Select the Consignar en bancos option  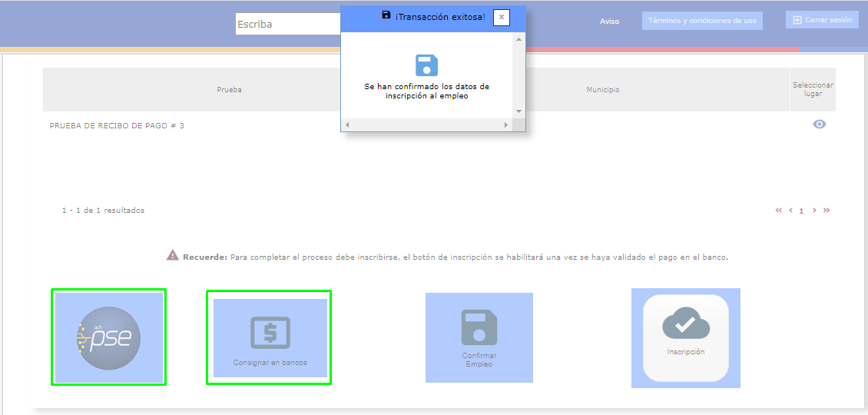tap(270, 337)
